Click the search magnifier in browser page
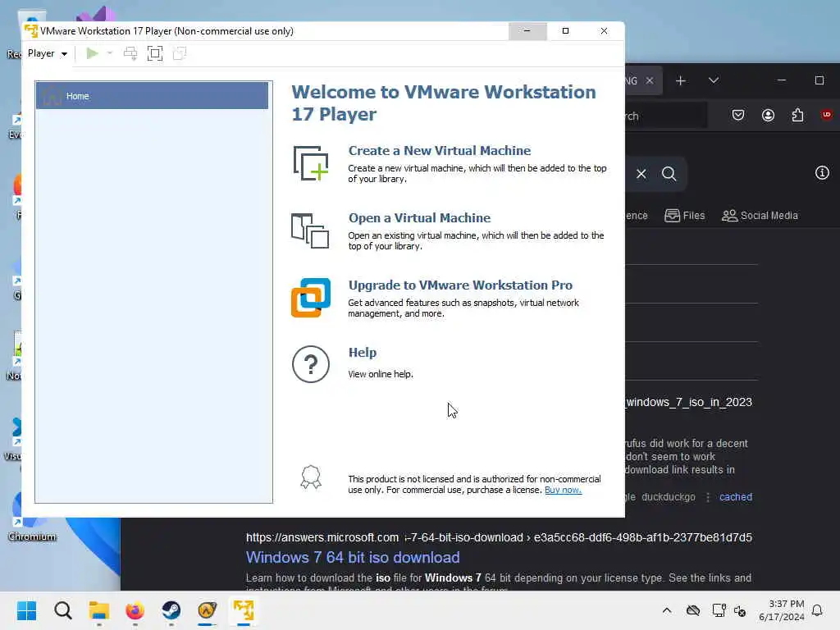 point(669,174)
